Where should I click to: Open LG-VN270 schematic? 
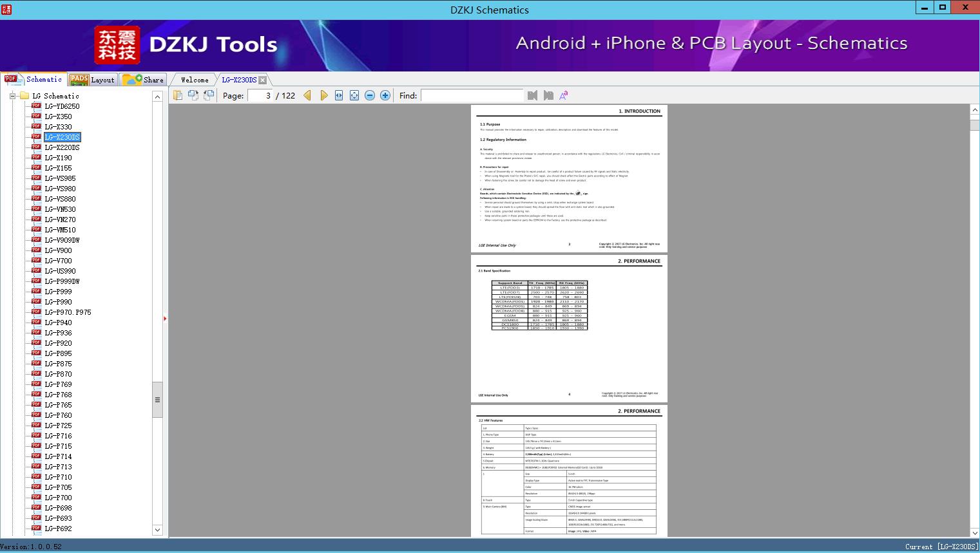[x=60, y=220]
